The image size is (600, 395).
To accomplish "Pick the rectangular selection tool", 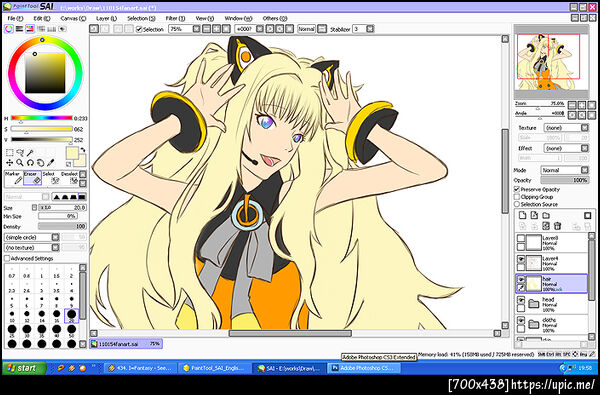I will 10,153.
